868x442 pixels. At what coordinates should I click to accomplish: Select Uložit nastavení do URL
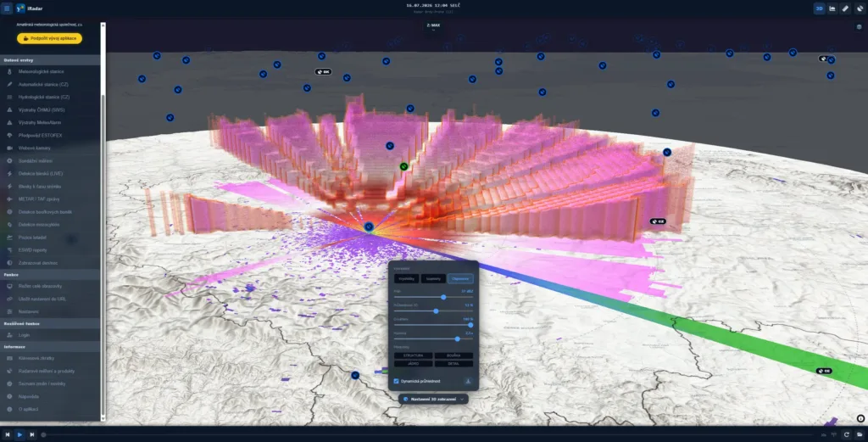pyautogui.click(x=50, y=299)
